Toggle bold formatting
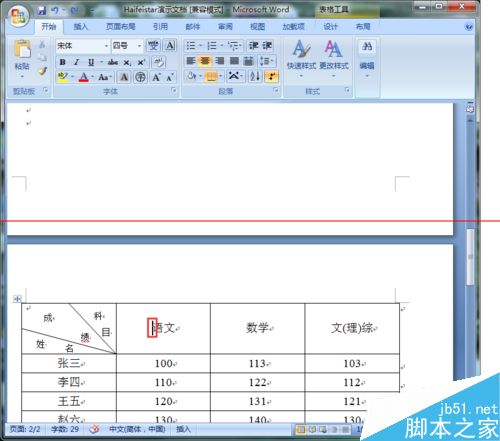 62,62
